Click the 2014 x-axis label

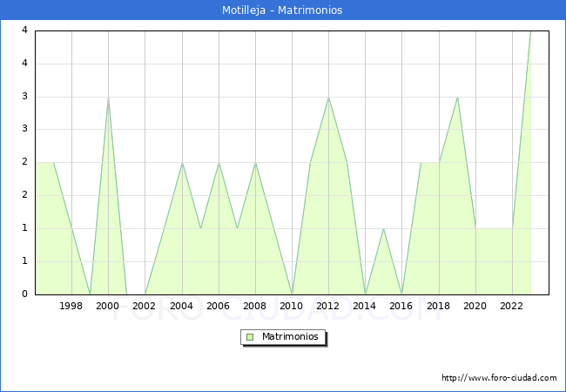[x=365, y=306]
